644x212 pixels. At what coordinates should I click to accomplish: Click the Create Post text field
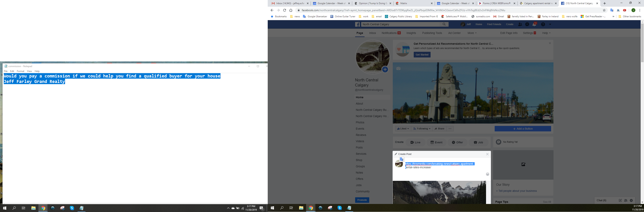(x=445, y=166)
